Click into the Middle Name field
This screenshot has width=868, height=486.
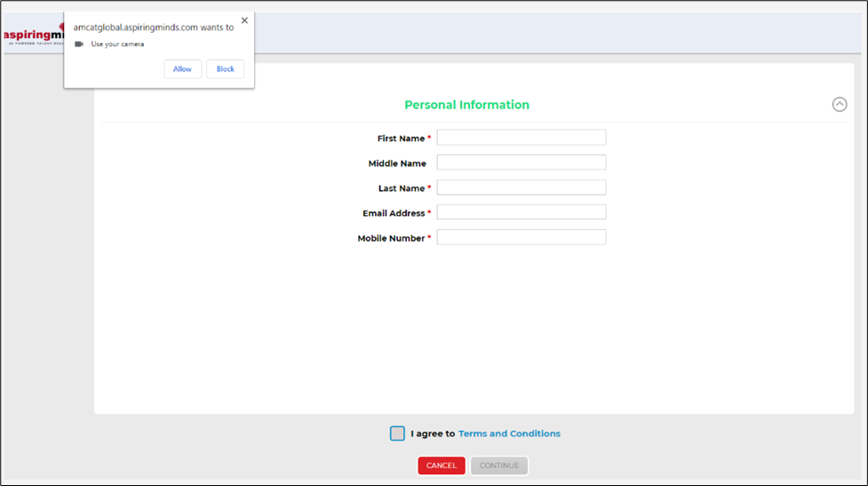click(x=521, y=163)
